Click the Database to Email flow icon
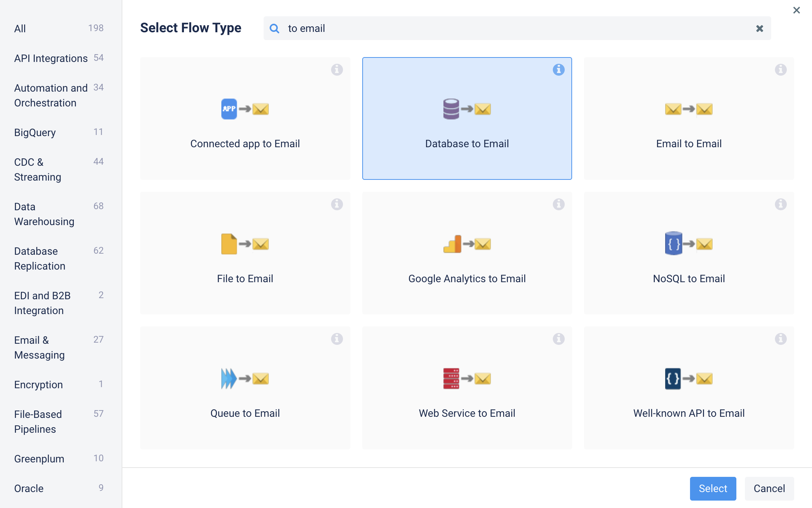 pos(467,109)
